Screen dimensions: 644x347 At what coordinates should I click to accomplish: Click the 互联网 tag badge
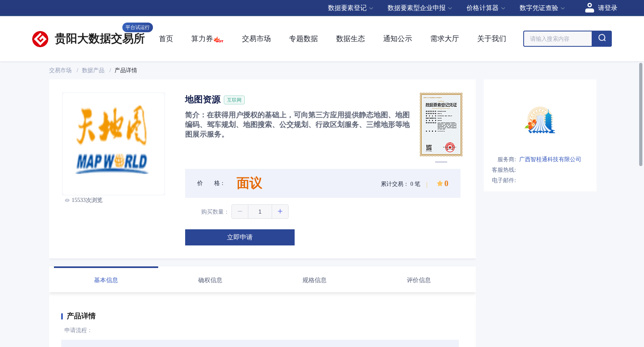[234, 100]
